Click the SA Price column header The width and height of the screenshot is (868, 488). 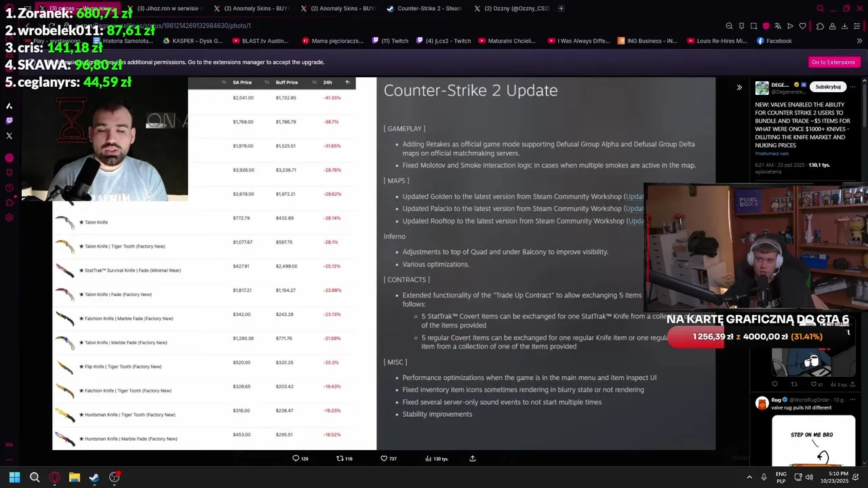click(242, 83)
